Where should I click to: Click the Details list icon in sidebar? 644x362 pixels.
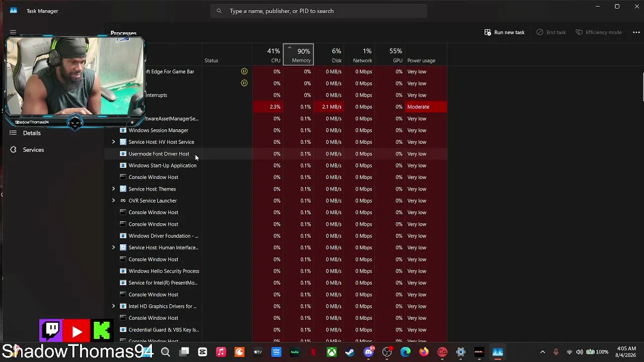13,133
